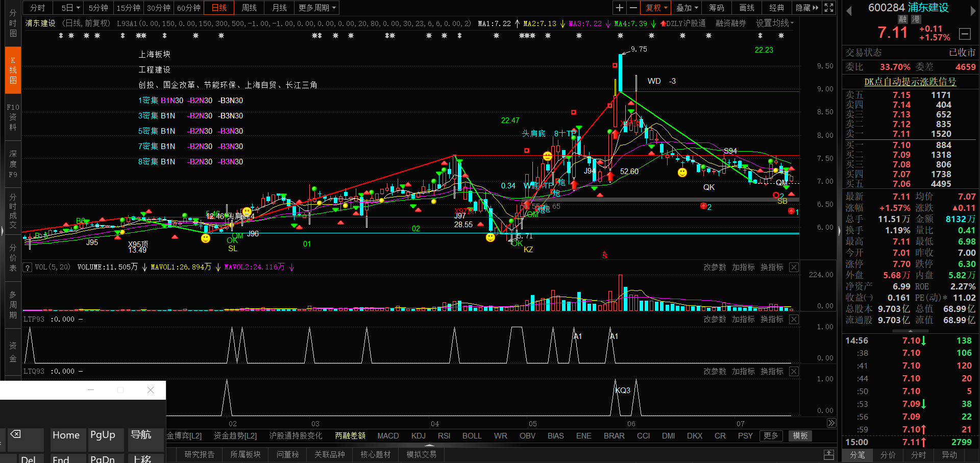This screenshot has height=463, width=980.
Task: Select BOLL indicator tab
Action: (472, 435)
